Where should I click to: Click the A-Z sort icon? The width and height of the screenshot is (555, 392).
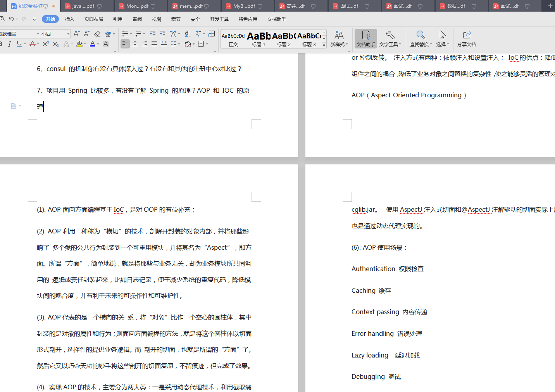pyautogui.click(x=188, y=34)
